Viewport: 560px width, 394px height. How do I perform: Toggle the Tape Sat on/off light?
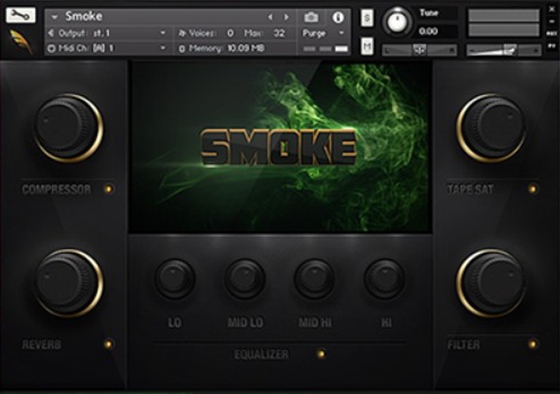click(532, 189)
